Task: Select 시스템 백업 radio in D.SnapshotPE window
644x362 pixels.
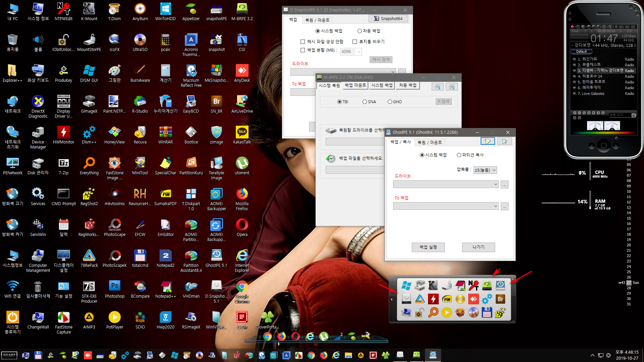Action: click(x=329, y=31)
